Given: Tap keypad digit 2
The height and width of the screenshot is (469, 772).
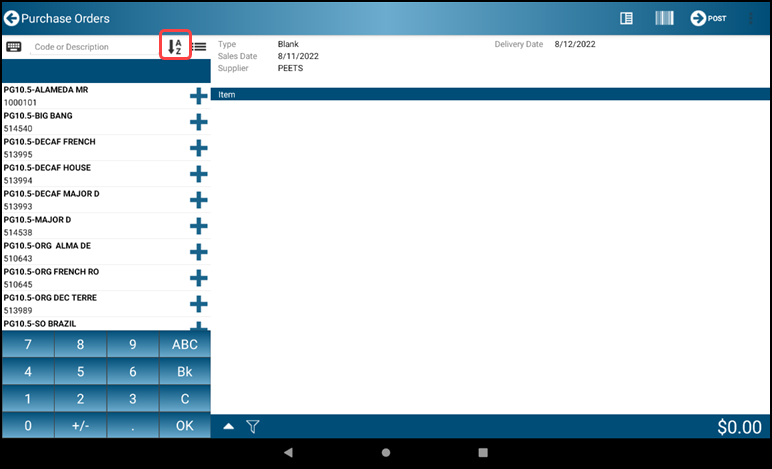Looking at the screenshot, I should click(80, 399).
